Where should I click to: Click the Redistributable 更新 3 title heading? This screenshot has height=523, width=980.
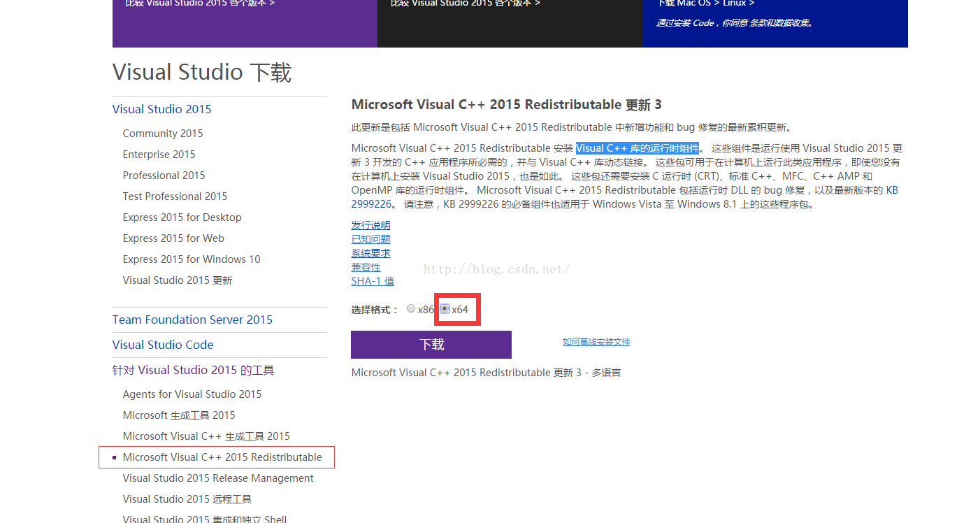[x=506, y=105]
